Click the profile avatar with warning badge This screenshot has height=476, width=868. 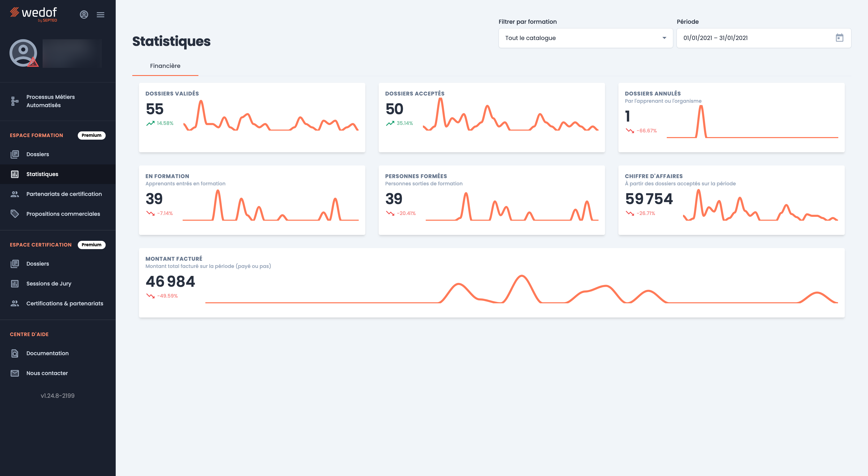point(24,53)
